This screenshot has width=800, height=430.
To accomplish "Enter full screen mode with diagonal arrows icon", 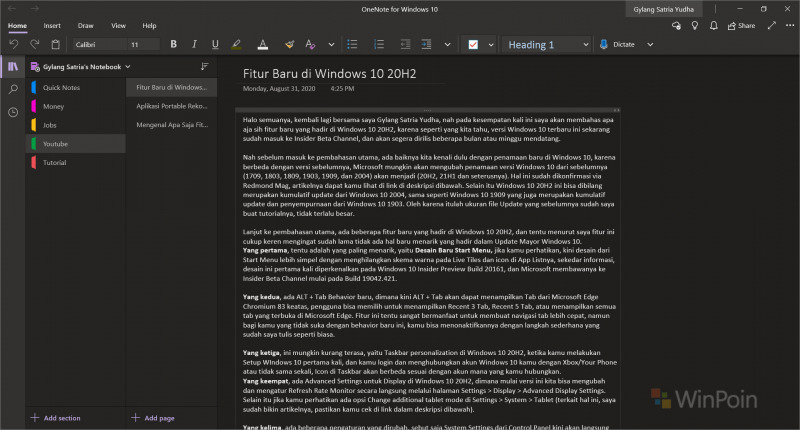I will pos(772,25).
